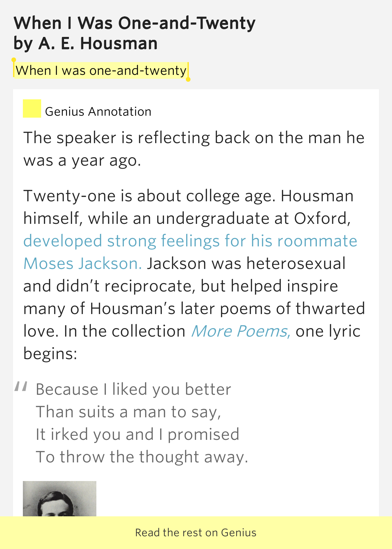Click the quoted line 'To throw the thought away.'
The height and width of the screenshot is (549, 392).
[142, 457]
